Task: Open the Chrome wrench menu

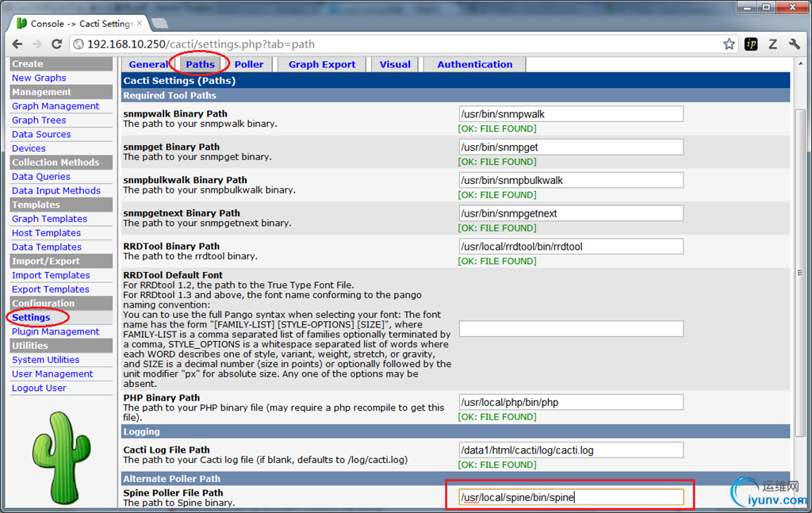Action: click(795, 44)
